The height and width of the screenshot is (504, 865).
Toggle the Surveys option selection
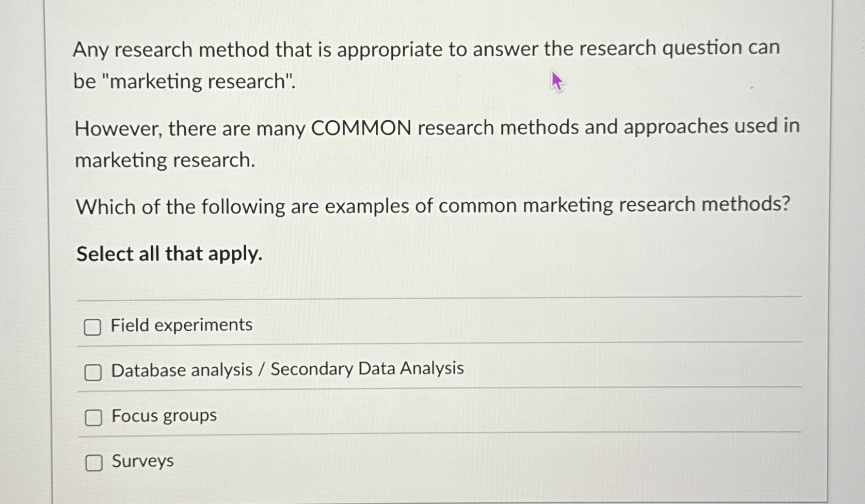[x=93, y=463]
